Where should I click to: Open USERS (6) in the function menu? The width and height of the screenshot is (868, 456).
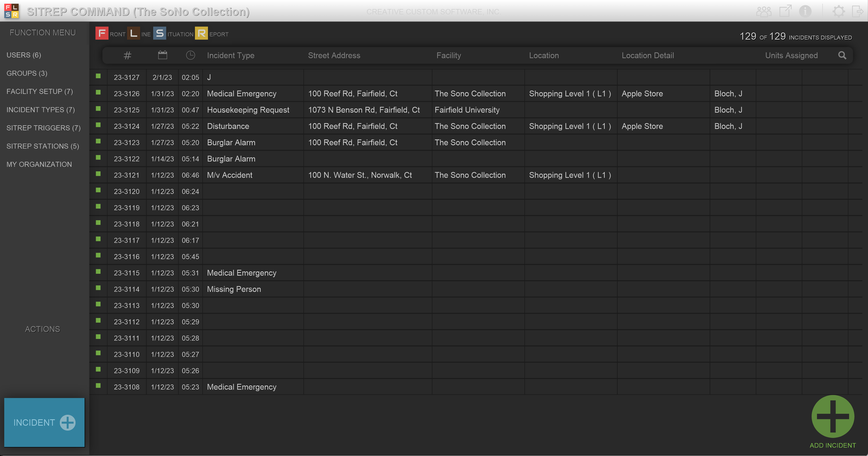point(24,55)
